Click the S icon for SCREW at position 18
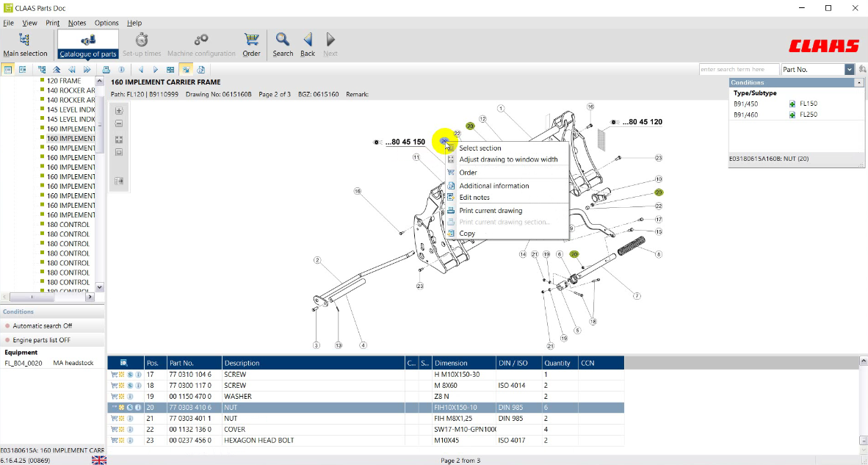The height and width of the screenshot is (465, 868). 130,385
